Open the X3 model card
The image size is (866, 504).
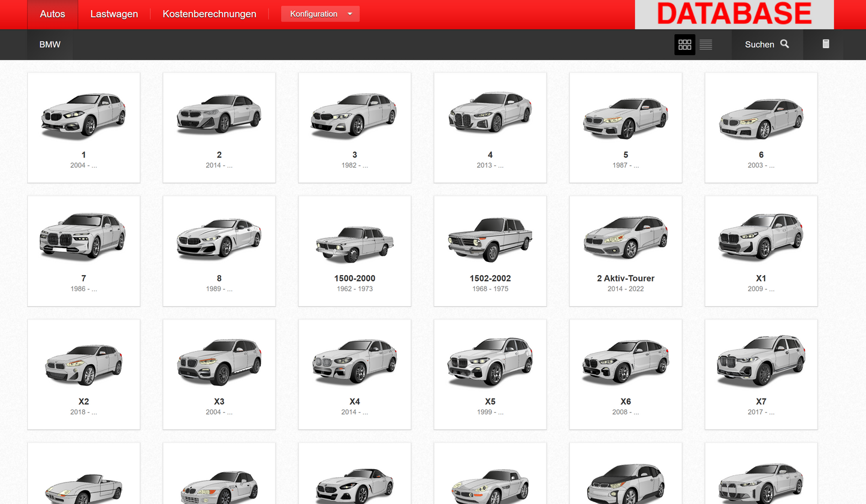click(x=219, y=375)
